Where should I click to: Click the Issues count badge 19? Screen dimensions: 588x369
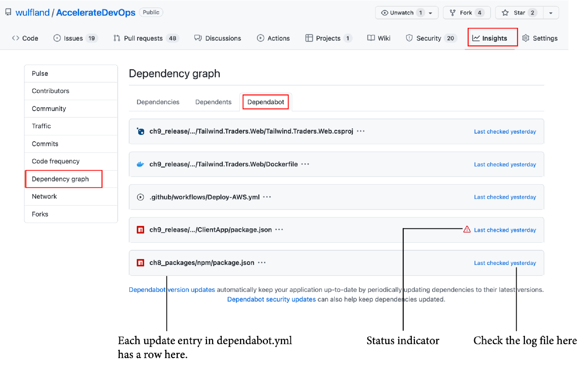coord(92,38)
